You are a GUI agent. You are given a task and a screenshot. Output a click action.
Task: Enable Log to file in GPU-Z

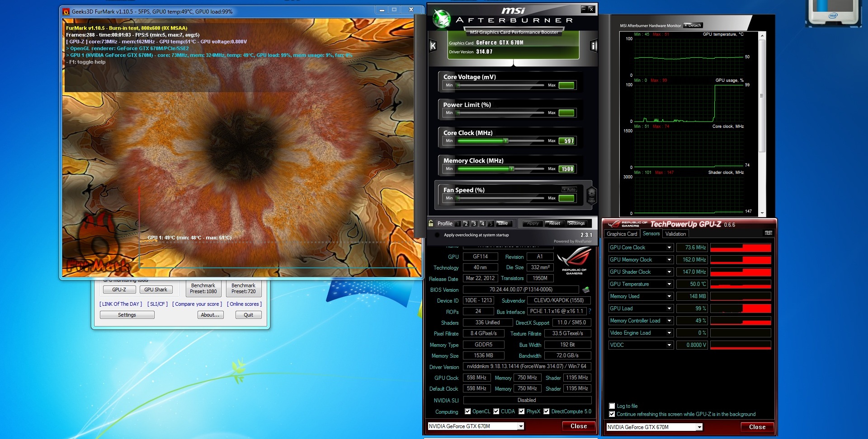tap(612, 406)
